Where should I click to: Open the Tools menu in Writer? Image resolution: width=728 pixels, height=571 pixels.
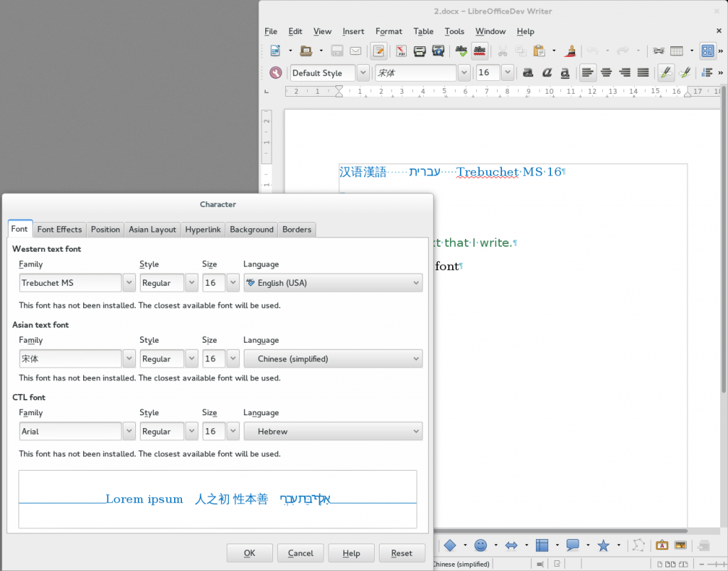pyautogui.click(x=454, y=31)
